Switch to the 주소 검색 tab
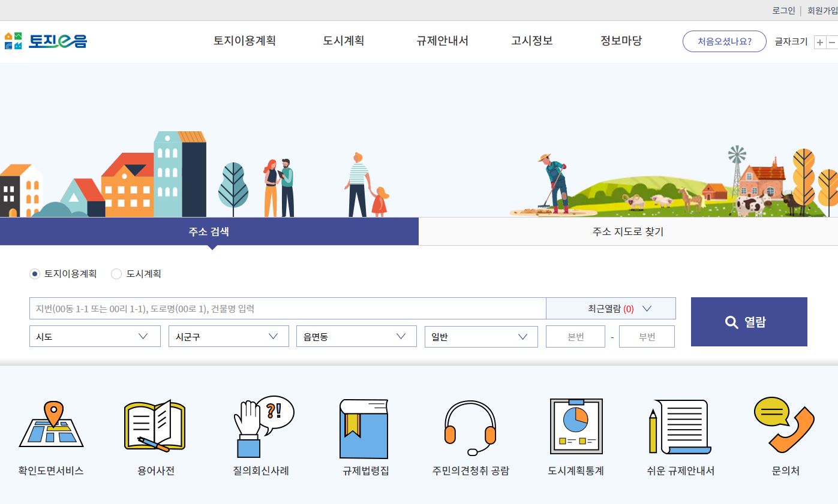Screen dimensions: 838x504 (x=209, y=231)
